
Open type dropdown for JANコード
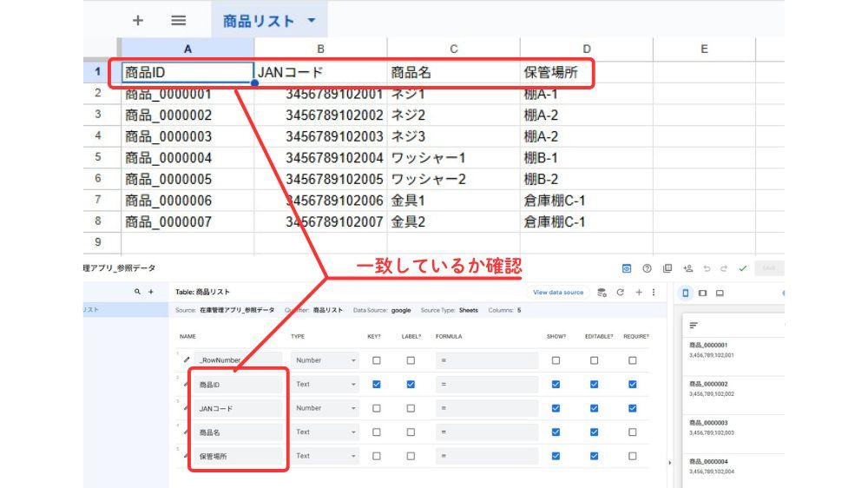click(325, 408)
